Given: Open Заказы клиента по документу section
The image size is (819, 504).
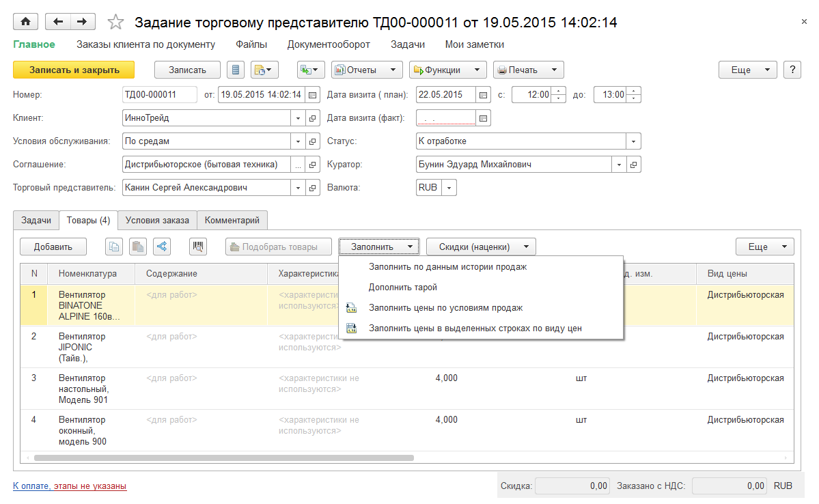Looking at the screenshot, I should tap(145, 44).
